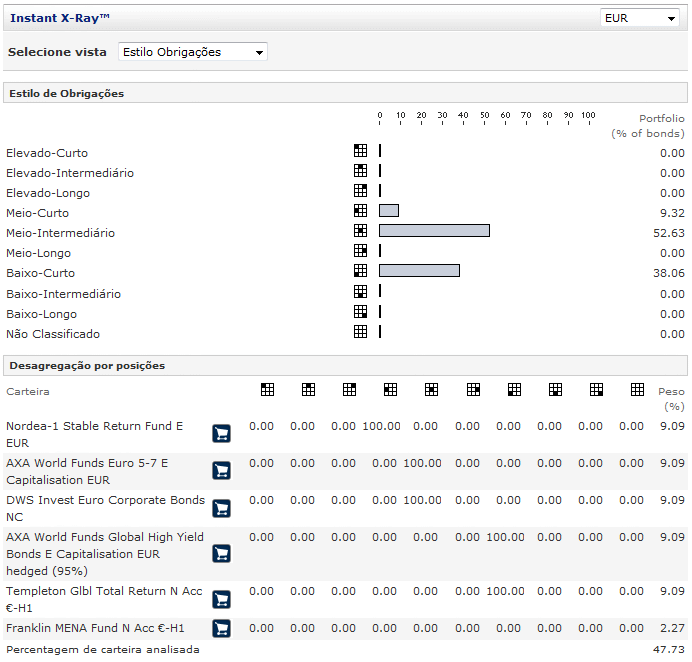
Task: Click the Percentagem de carteira analisada label
Action: (x=103, y=650)
